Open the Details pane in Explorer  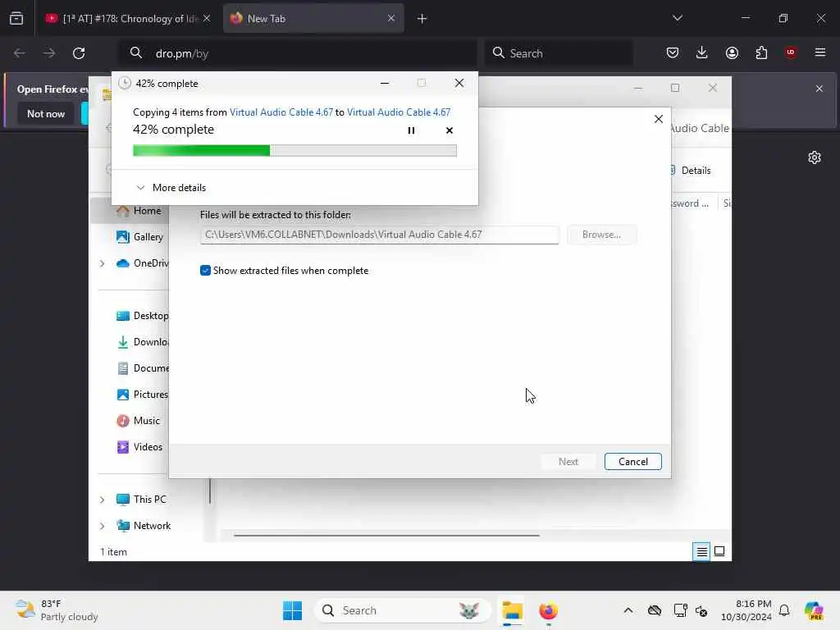point(691,171)
